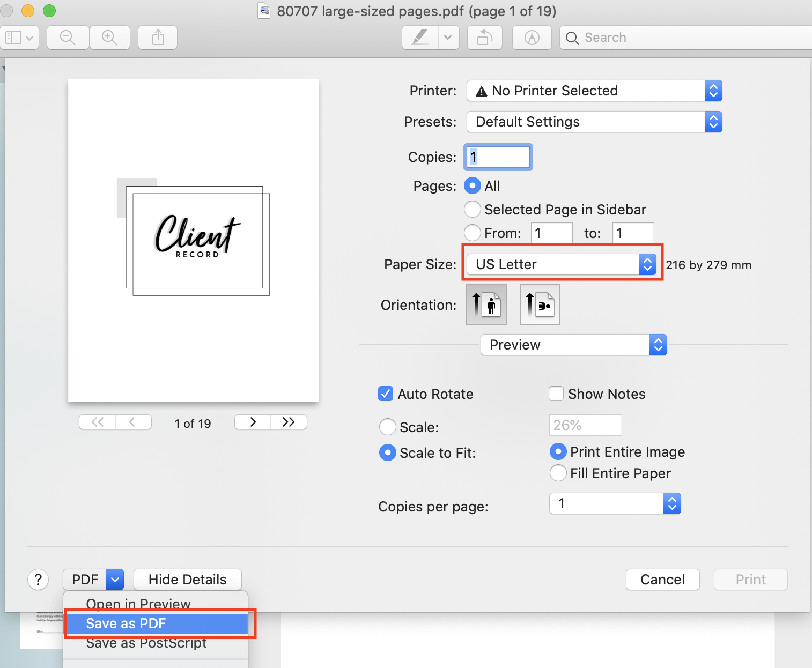Select Selected Page in Sidebar radio
The image size is (812, 668).
point(472,210)
